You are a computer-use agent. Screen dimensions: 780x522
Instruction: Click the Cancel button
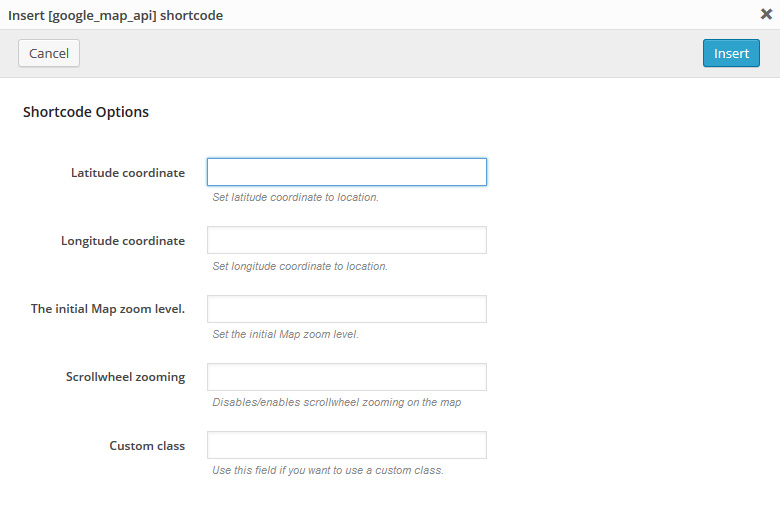point(49,53)
